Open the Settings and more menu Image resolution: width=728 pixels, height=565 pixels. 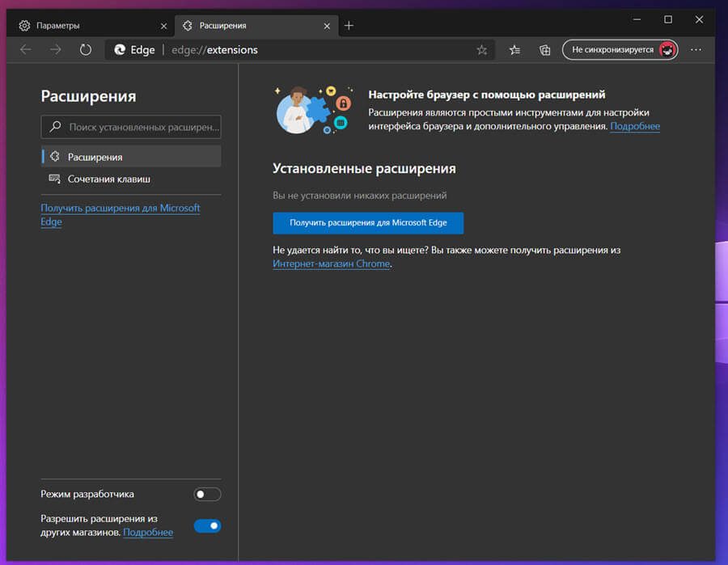point(696,49)
